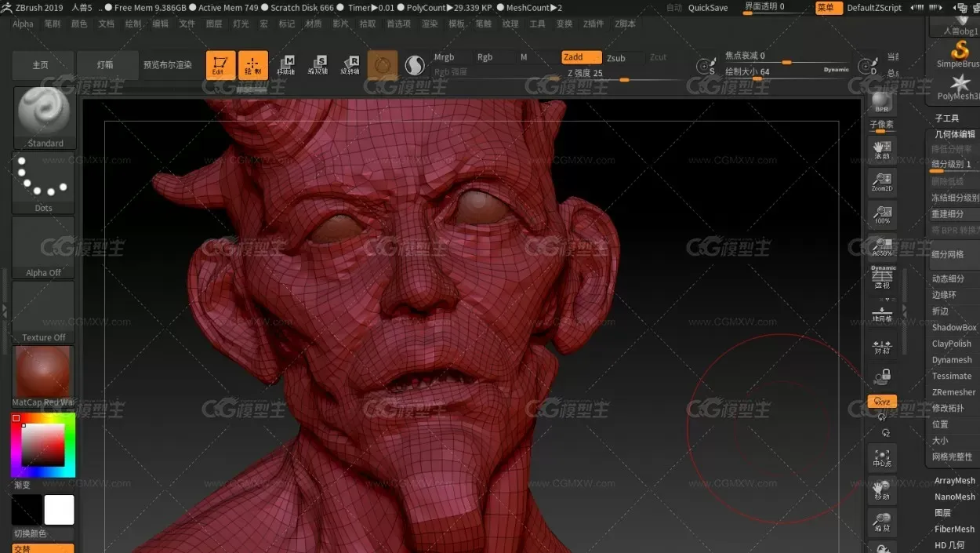The width and height of the screenshot is (980, 553).
Task: Expand the ArrayMesh subpalette
Action: 955,481
